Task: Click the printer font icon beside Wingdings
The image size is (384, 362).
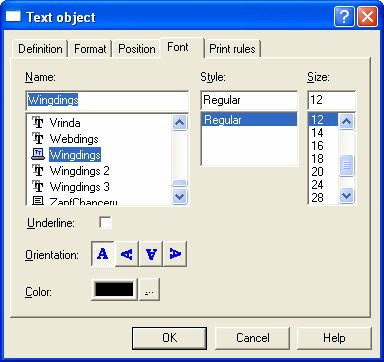Action: click(x=38, y=154)
